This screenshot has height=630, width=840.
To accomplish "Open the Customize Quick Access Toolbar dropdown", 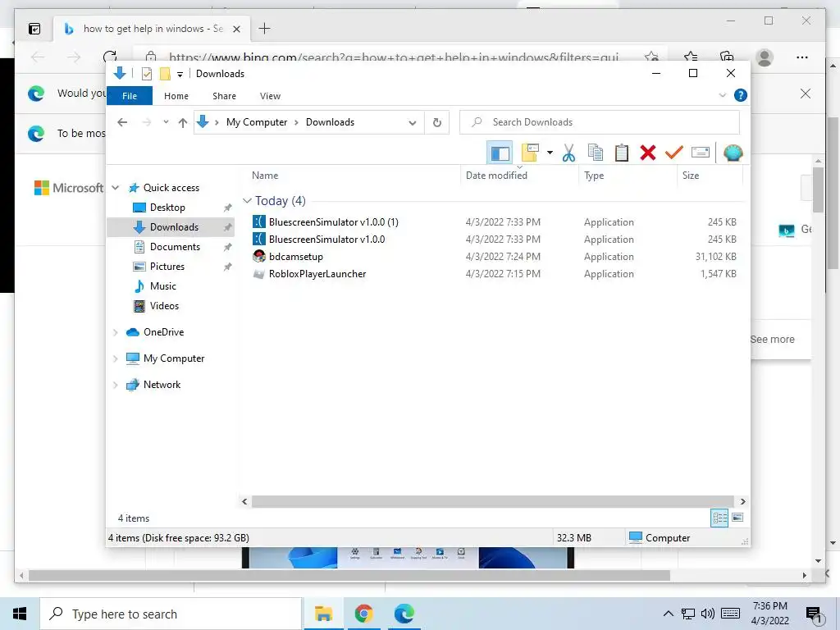I will (x=180, y=75).
